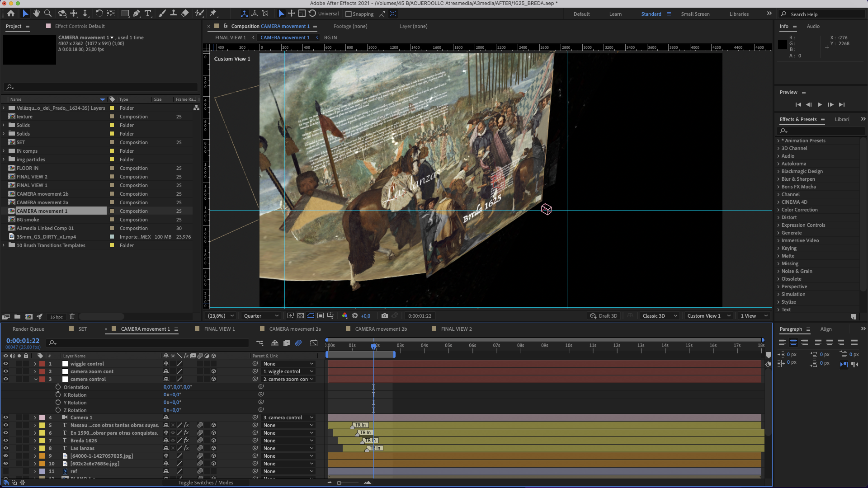The image size is (868, 488).
Task: Select the Puppet Pin tool
Action: coord(213,14)
